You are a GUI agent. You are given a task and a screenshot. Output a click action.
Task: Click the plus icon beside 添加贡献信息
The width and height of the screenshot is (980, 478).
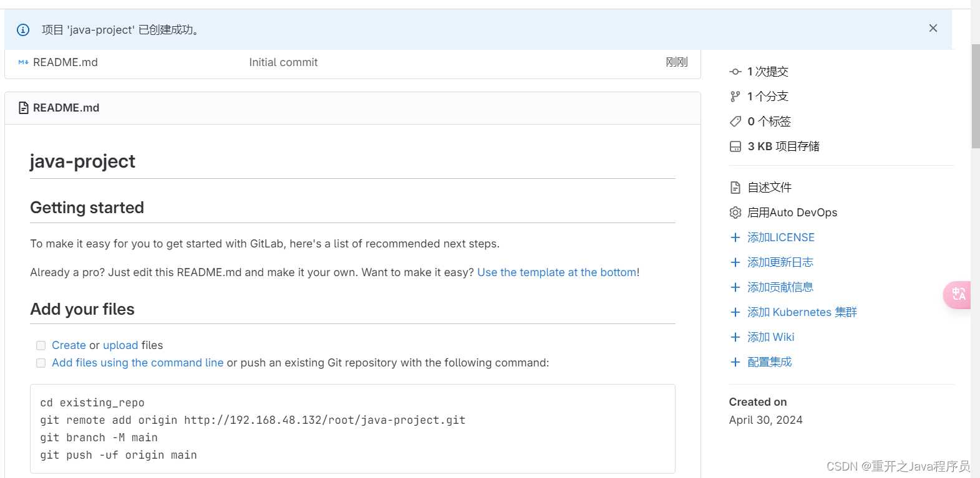pyautogui.click(x=735, y=287)
